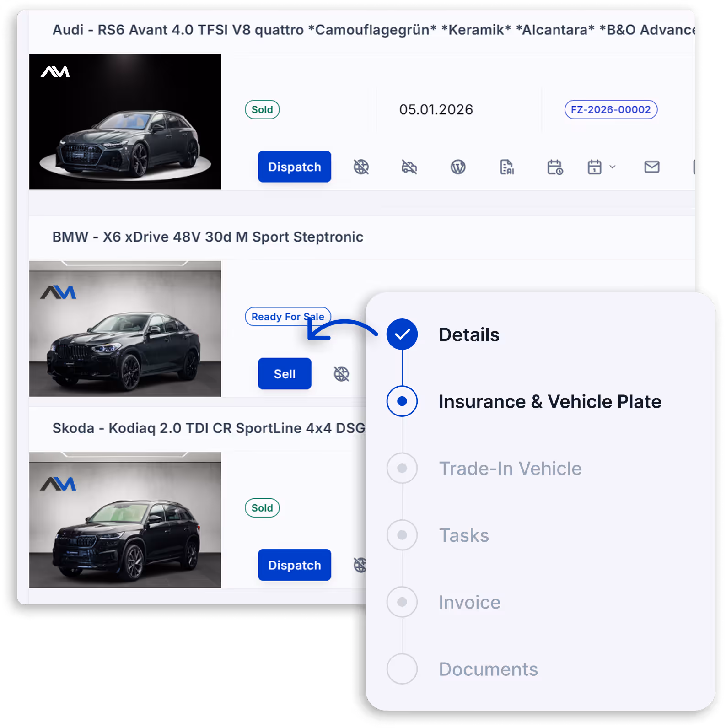Select the Documents step
This screenshot has height=728, width=726.
tap(488, 669)
